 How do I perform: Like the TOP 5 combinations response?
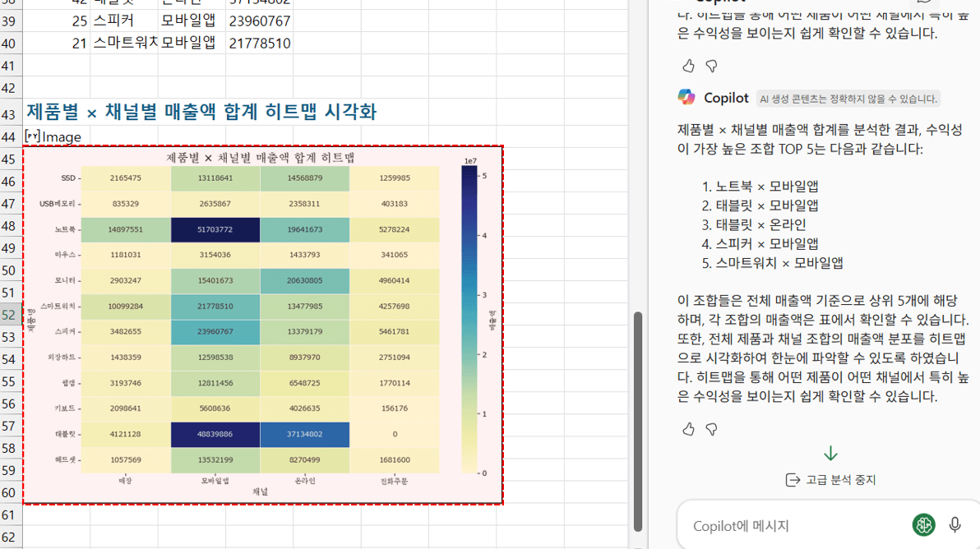(689, 429)
